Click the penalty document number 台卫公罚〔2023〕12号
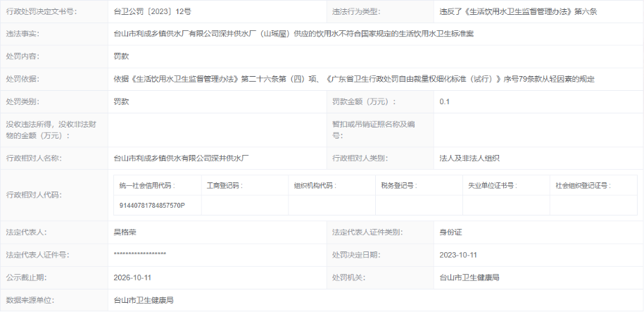644x312 pixels. pyautogui.click(x=152, y=12)
